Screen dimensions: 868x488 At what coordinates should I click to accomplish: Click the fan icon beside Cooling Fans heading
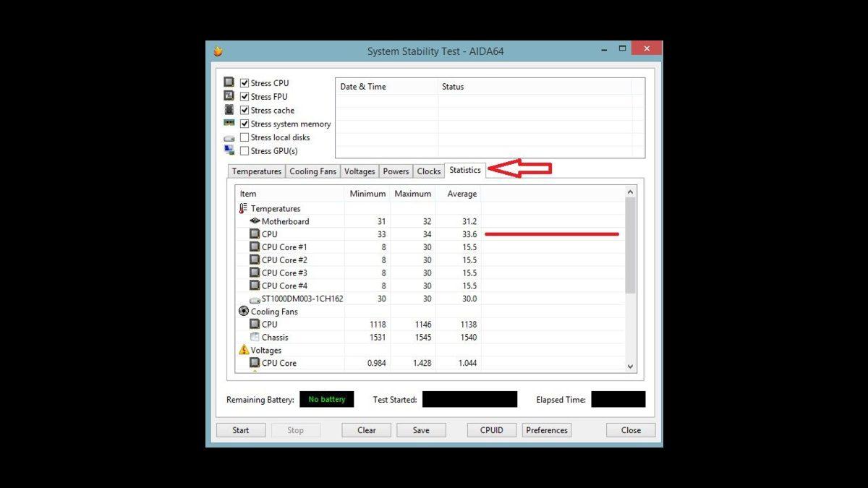(x=244, y=311)
